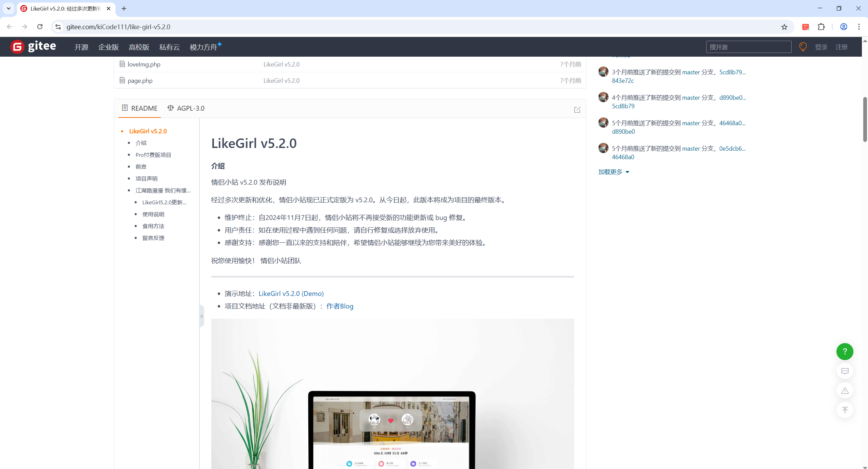868x469 pixels.
Task: Open the 作者Blog link
Action: (340, 306)
